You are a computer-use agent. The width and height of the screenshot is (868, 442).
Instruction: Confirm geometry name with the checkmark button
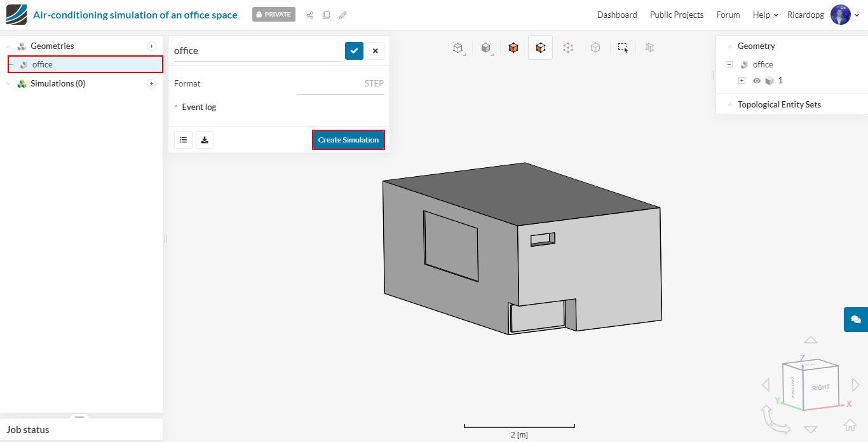coord(354,51)
